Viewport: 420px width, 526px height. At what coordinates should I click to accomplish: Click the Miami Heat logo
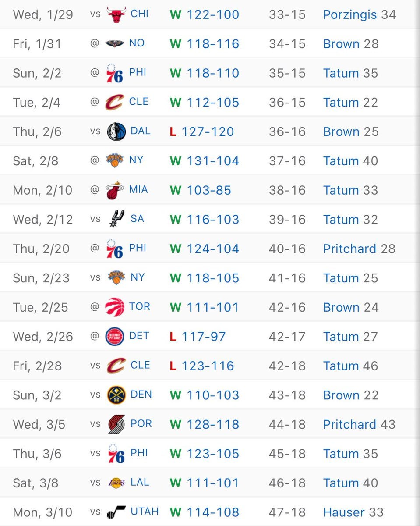tap(115, 190)
